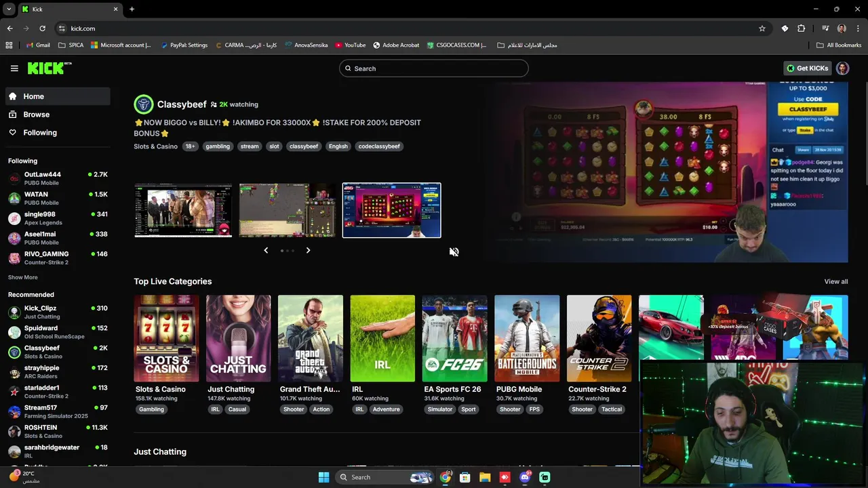
Task: Click Tactical tag under Counter-Strike 2
Action: click(611, 409)
